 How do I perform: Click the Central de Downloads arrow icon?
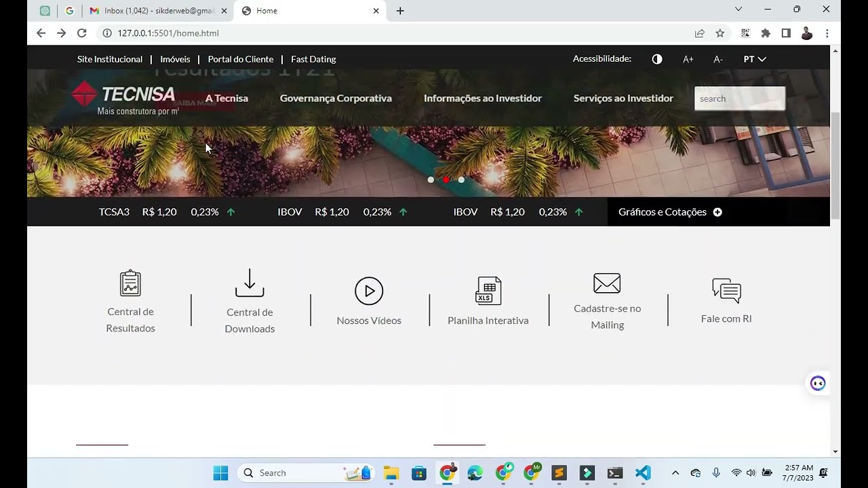[x=250, y=283]
